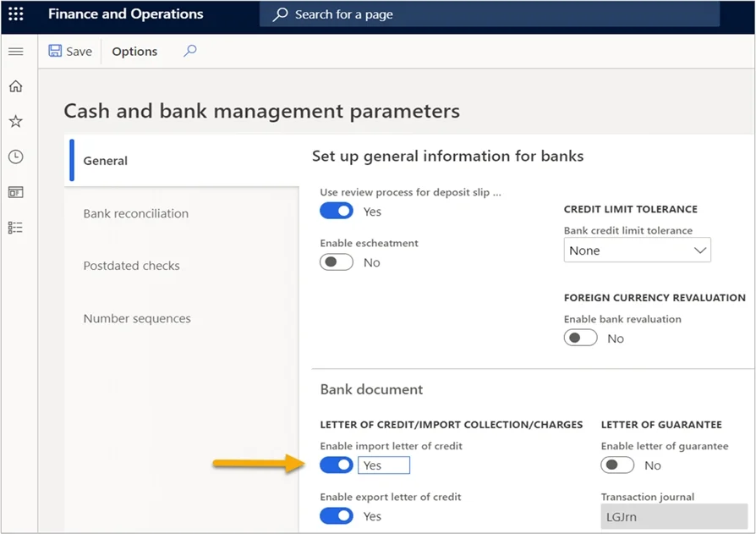Open Favorites star icon

[x=16, y=121]
